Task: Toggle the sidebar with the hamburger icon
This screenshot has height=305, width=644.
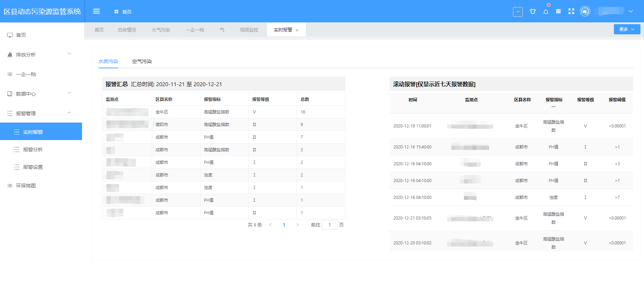Action: point(96,11)
